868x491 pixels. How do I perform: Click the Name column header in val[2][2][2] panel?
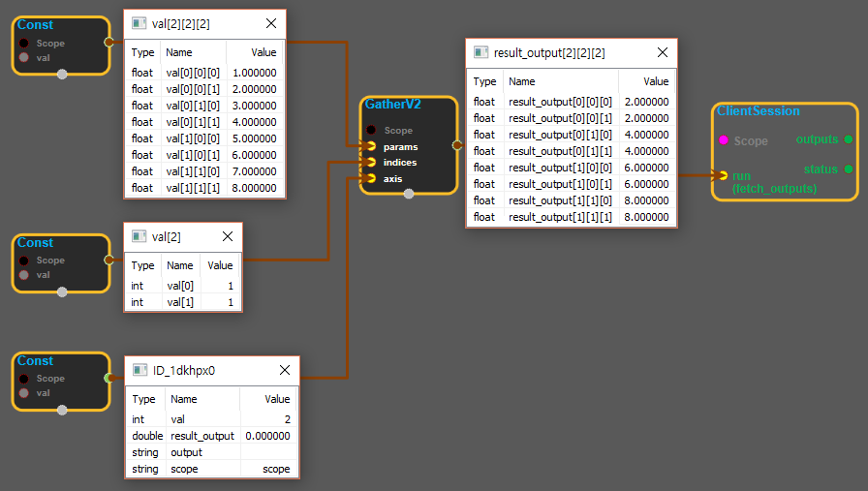coord(178,52)
